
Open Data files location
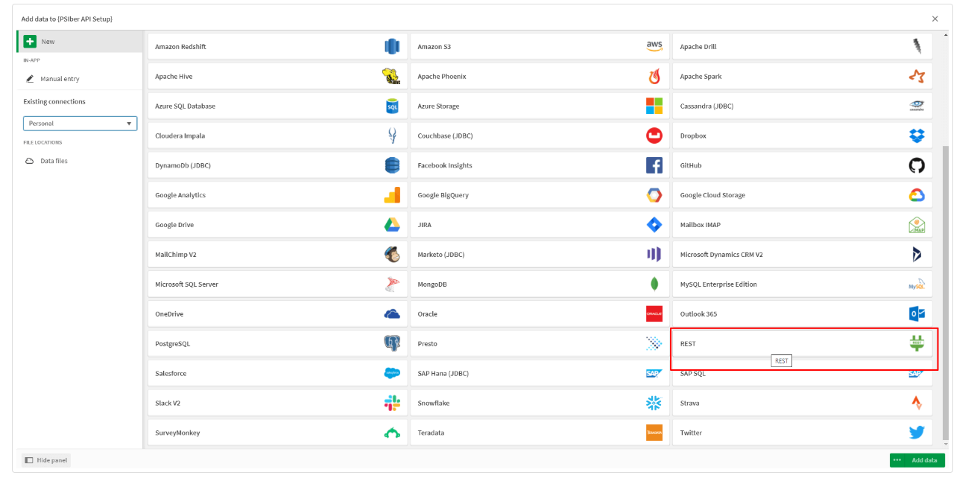[x=53, y=161]
